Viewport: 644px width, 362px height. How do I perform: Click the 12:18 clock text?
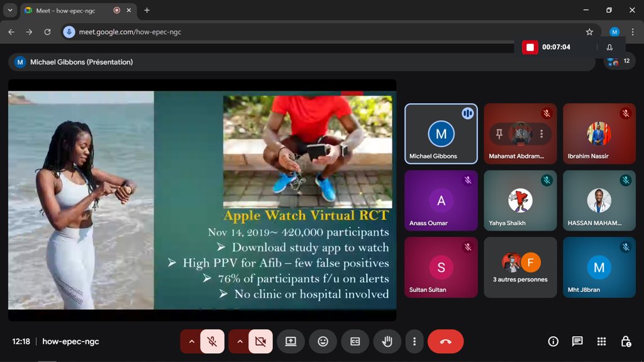pos(21,341)
